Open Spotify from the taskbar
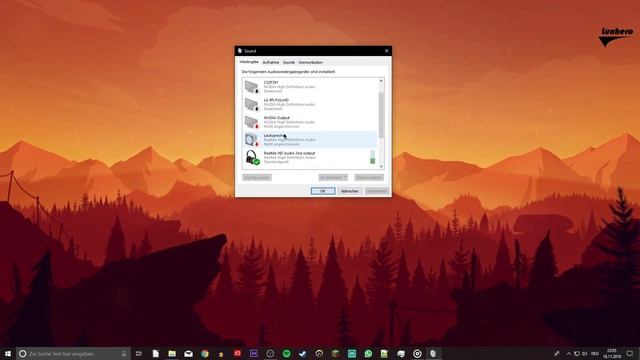The width and height of the screenshot is (640, 360). tap(287, 354)
